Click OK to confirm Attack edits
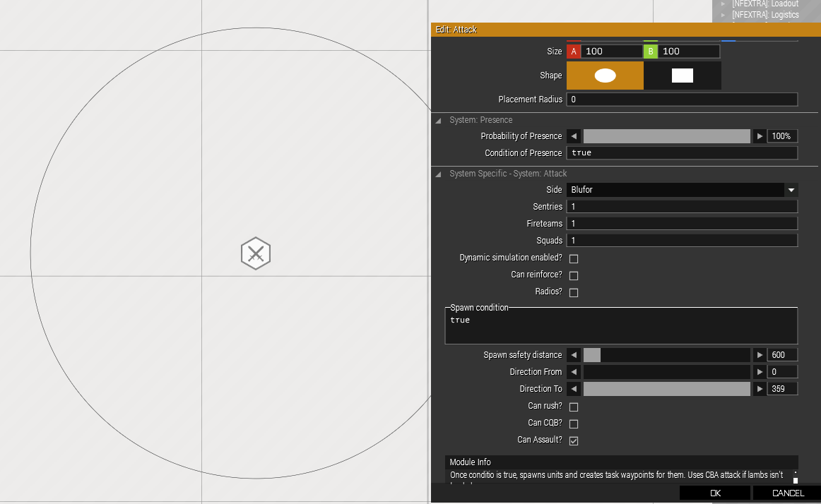 point(715,493)
